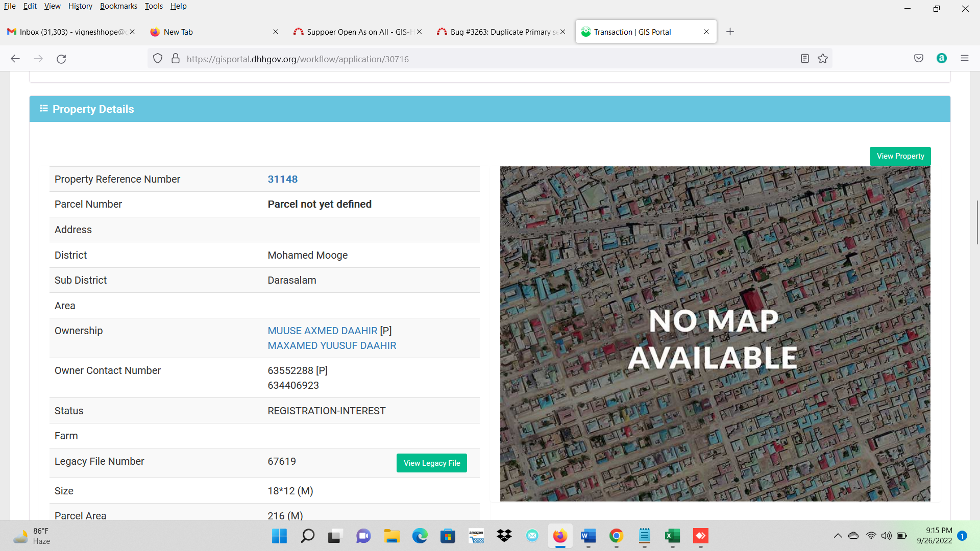
Task: Open the red AnyDesk taskbar icon
Action: (701, 536)
